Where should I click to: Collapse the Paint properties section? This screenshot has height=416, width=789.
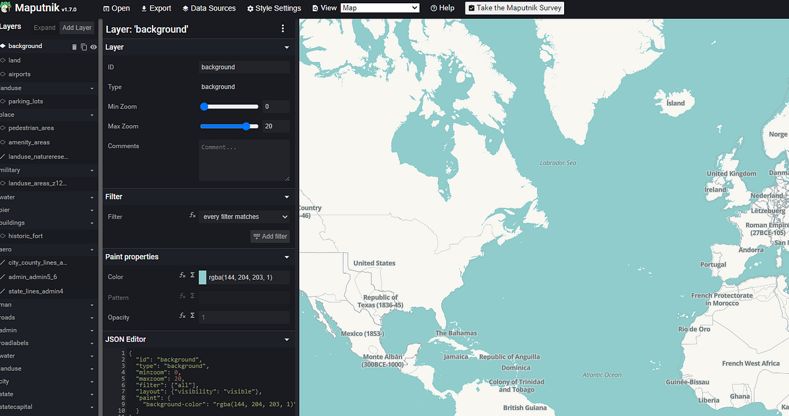coord(286,257)
